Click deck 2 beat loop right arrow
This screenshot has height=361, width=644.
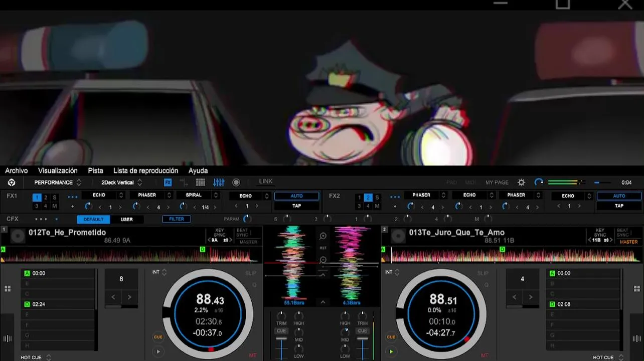point(531,297)
